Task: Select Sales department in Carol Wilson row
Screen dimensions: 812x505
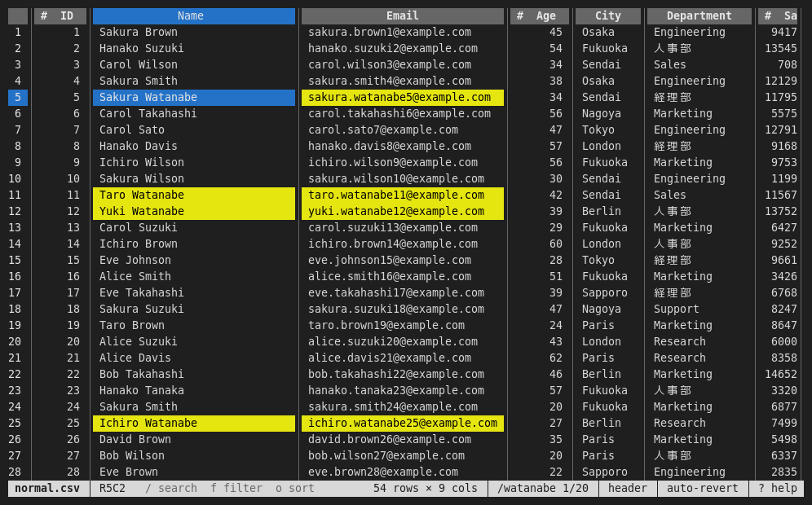Action: pyautogui.click(x=699, y=64)
